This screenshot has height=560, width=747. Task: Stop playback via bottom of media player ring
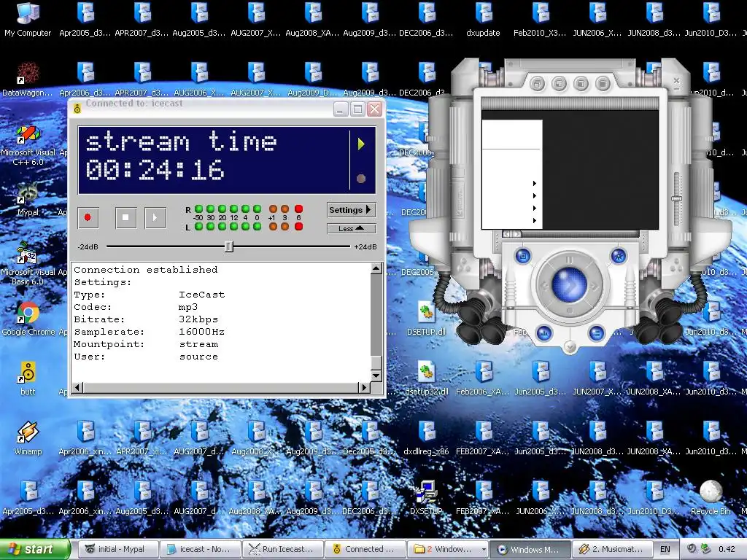point(569,311)
